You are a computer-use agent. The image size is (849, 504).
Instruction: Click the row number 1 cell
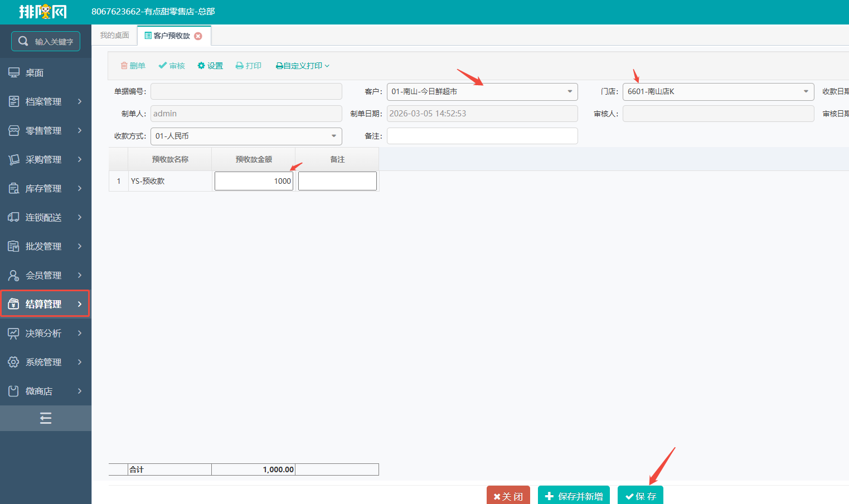[x=119, y=181]
